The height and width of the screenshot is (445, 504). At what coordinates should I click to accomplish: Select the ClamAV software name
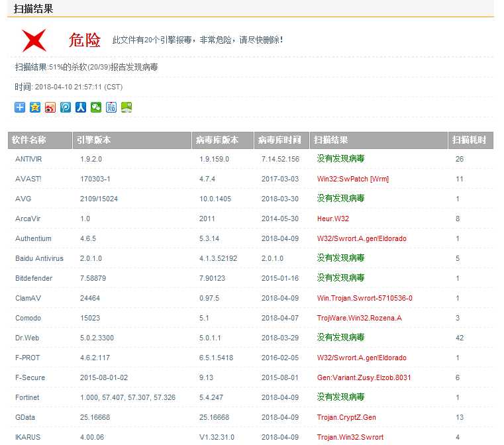point(28,298)
